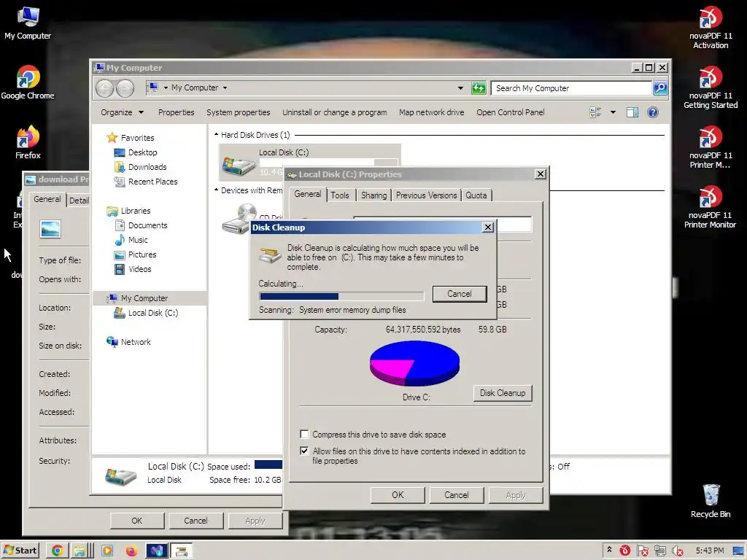The height and width of the screenshot is (560, 747).
Task: Toggle the preview pane icon
Action: click(632, 112)
